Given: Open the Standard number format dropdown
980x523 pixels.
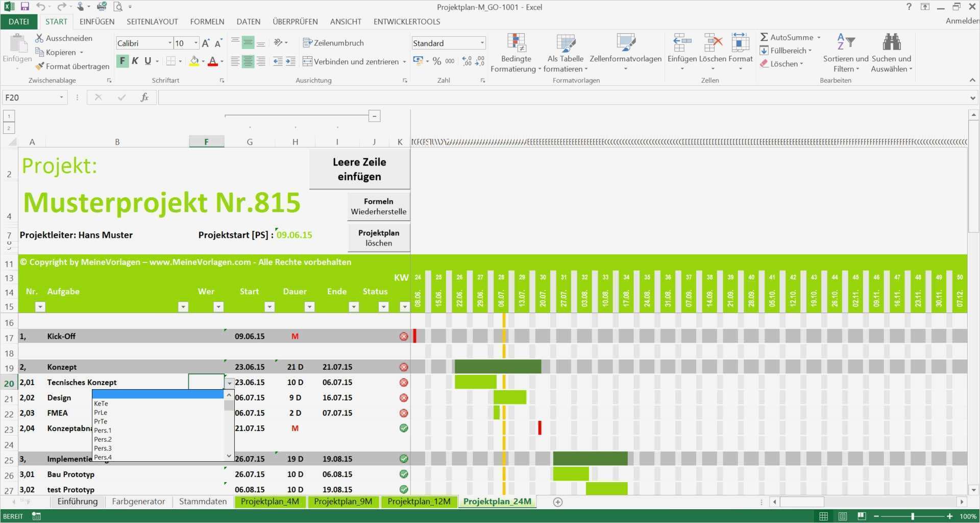Looking at the screenshot, I should (482, 43).
